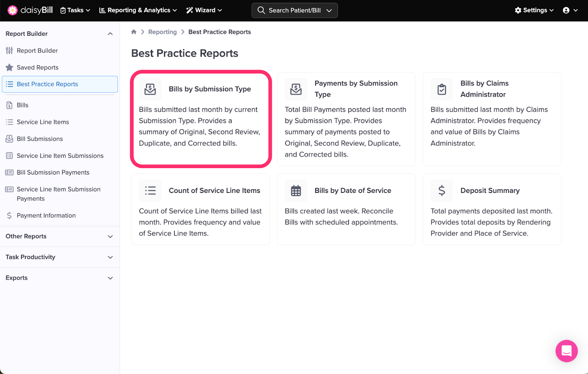
Task: Expand the Task Productivity section
Action: 110,257
